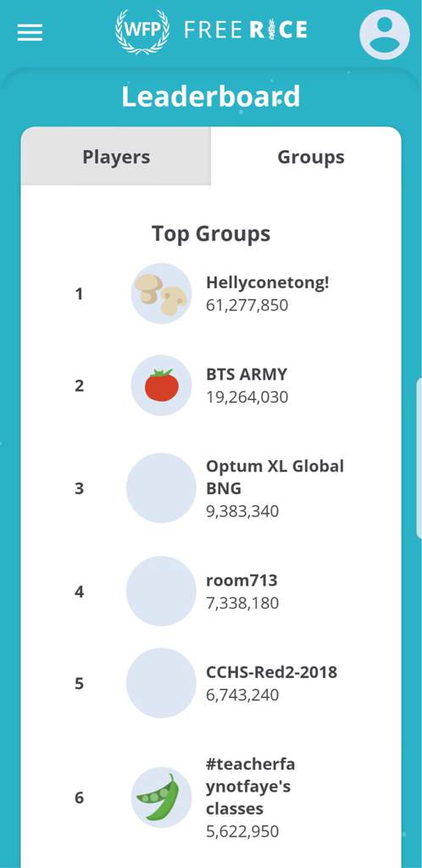Click the blank avatar of Optum XL Global BNG

(161, 488)
